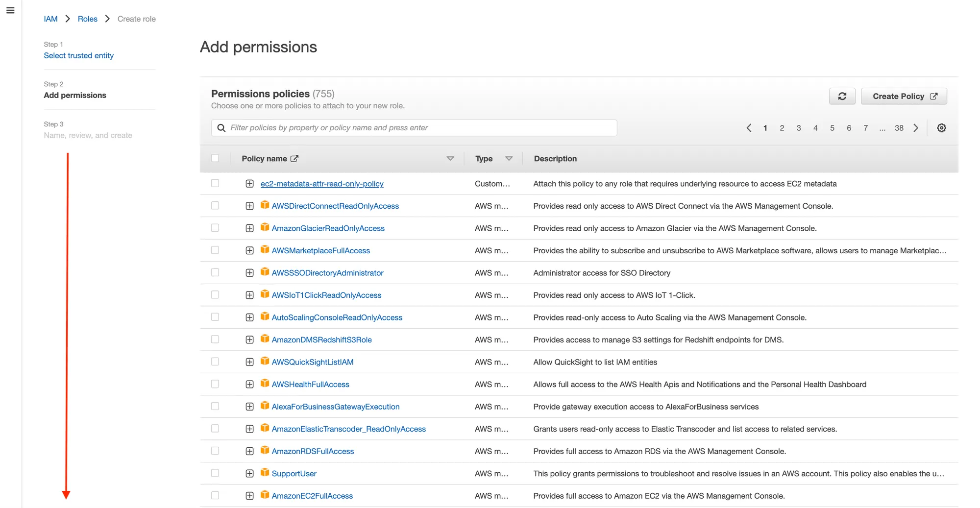Check the AmazonEC2FullAccess checkbox
The image size is (980, 508).
click(215, 495)
